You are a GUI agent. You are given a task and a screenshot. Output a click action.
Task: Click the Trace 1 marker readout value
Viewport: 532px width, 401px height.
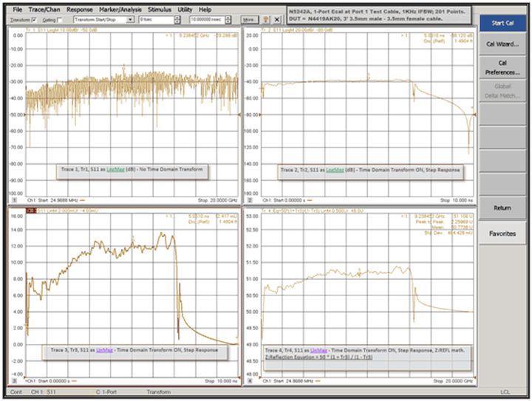click(226, 35)
